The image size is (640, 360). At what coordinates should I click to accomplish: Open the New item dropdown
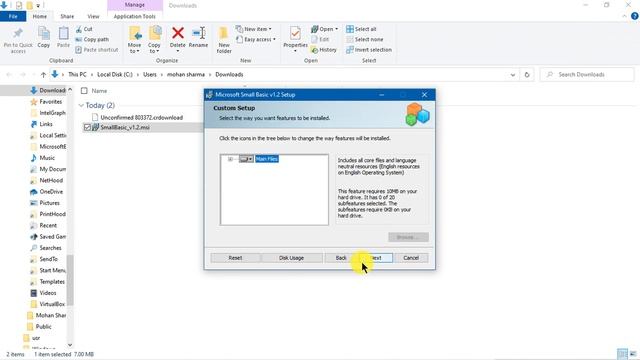tap(253, 29)
